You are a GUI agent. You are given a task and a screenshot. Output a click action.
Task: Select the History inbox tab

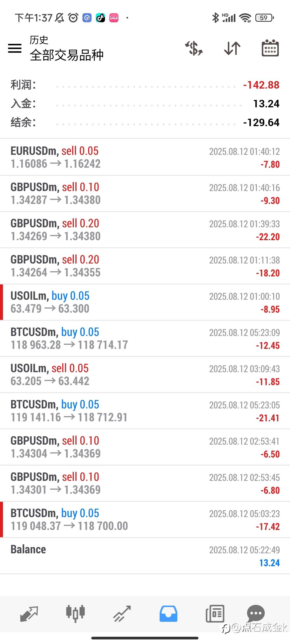pos(168,614)
